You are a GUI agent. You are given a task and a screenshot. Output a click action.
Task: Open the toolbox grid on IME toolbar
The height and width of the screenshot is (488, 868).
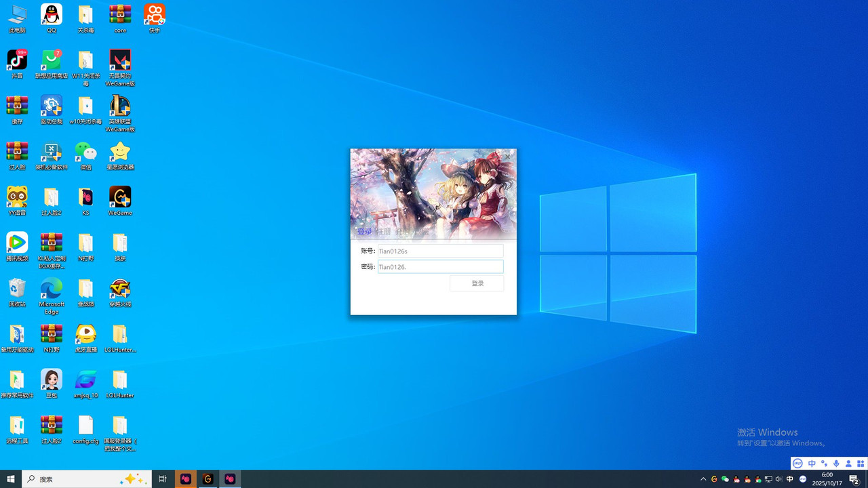click(861, 464)
